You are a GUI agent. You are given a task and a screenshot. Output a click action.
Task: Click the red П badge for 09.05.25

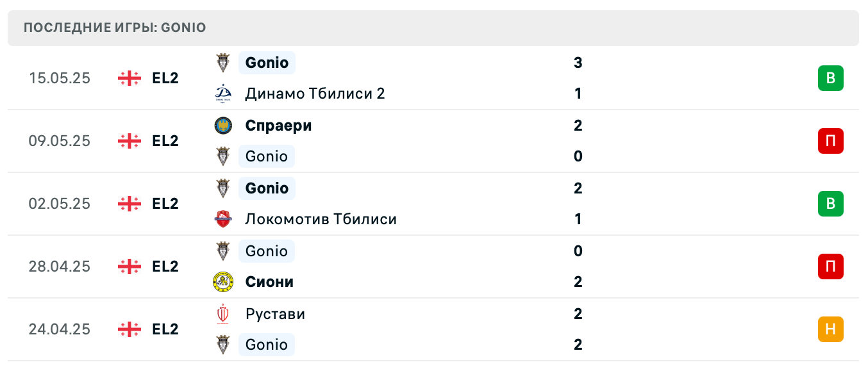click(830, 141)
